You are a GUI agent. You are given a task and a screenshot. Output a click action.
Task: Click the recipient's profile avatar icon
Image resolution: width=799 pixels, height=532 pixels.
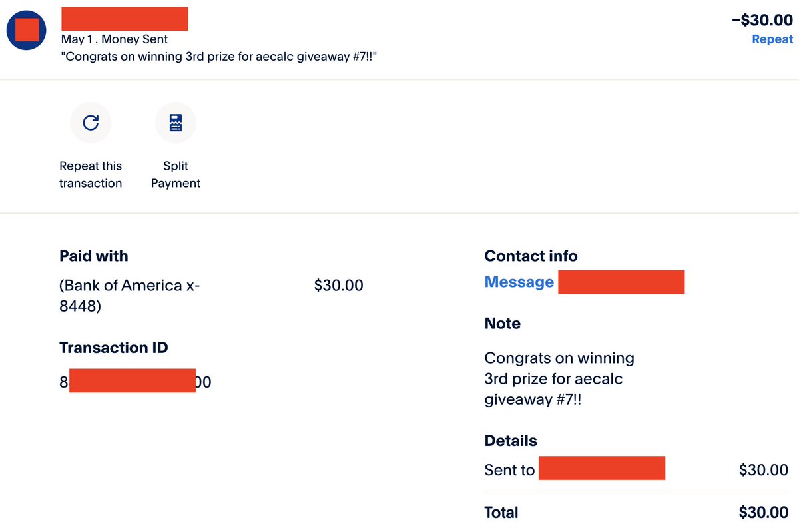pyautogui.click(x=27, y=30)
